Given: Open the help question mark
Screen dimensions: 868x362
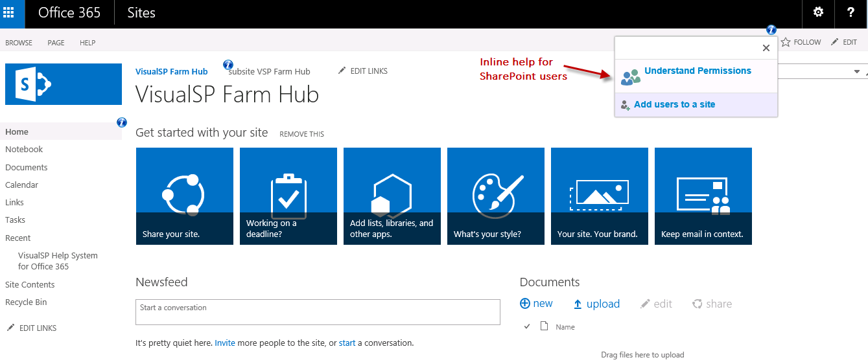Looking at the screenshot, I should 851,13.
